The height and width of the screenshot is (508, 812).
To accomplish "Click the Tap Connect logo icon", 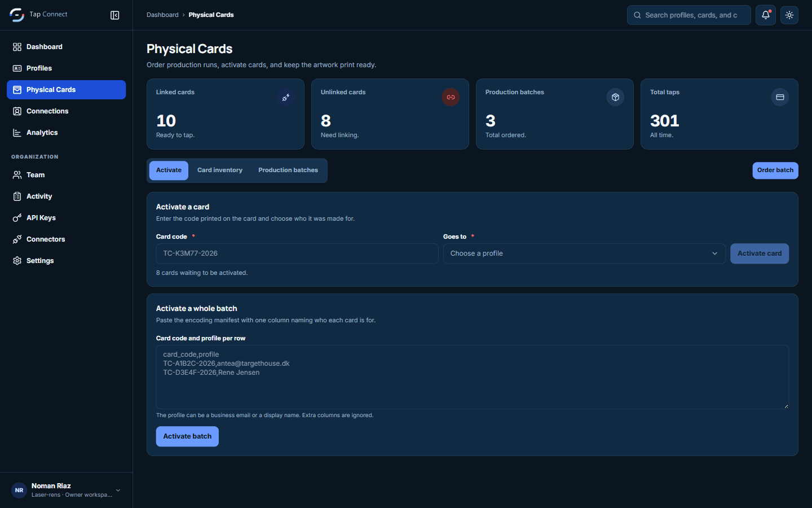I will (x=17, y=15).
